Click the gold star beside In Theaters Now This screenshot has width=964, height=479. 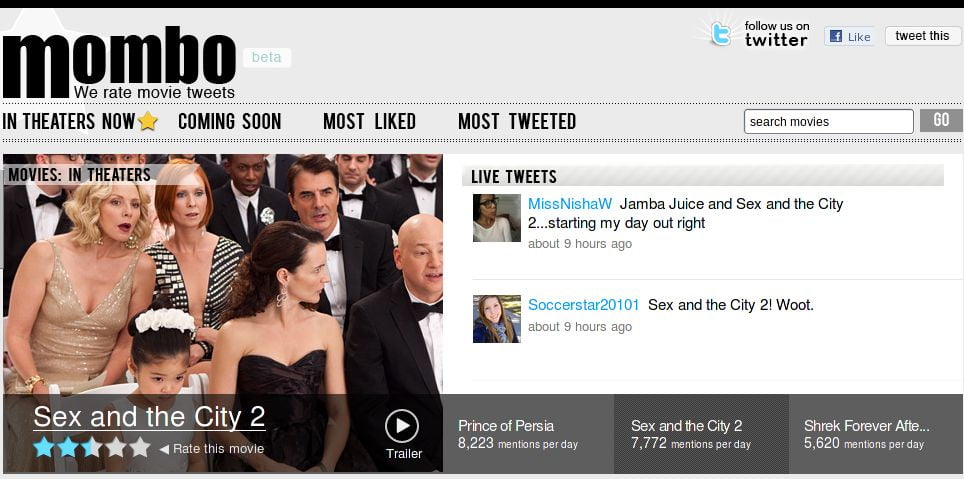148,121
